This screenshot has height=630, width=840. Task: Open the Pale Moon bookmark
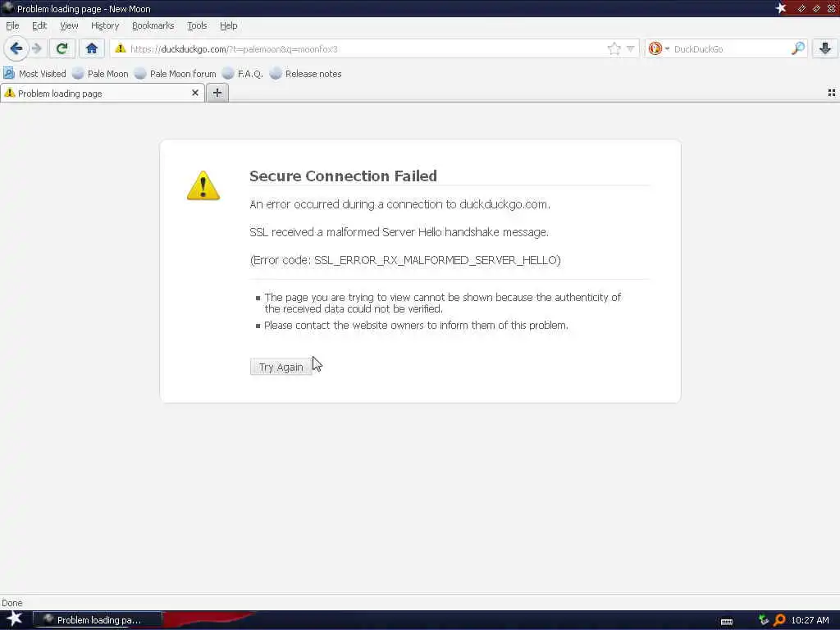[x=101, y=73]
